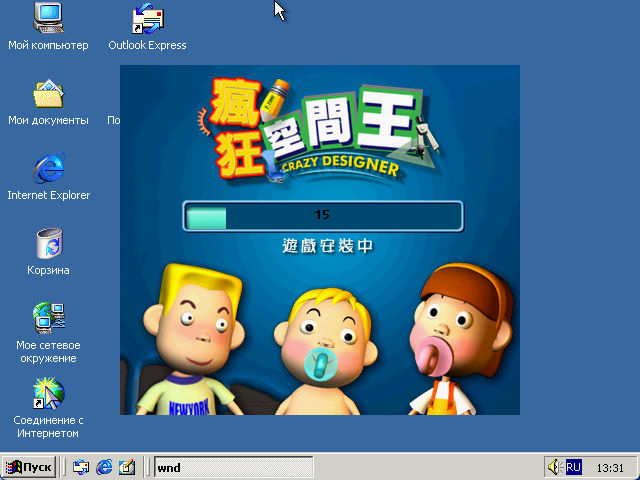
Task: Click the partially hidden 'По' desktop icon label
Action: [x=113, y=120]
